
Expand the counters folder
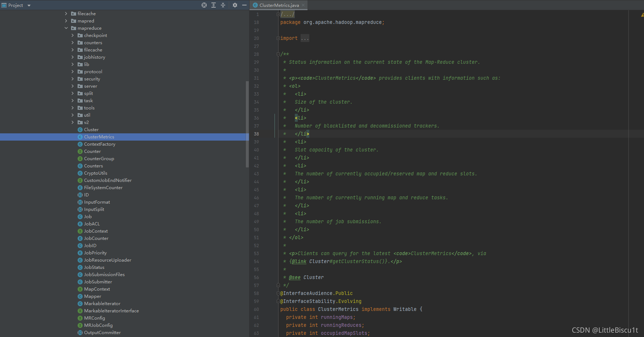tap(73, 42)
